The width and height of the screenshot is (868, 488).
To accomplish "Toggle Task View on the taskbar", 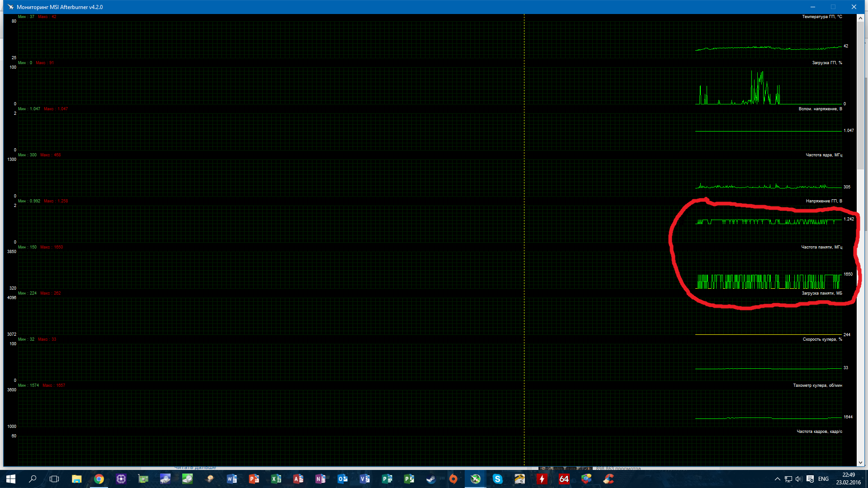I will (x=54, y=479).
